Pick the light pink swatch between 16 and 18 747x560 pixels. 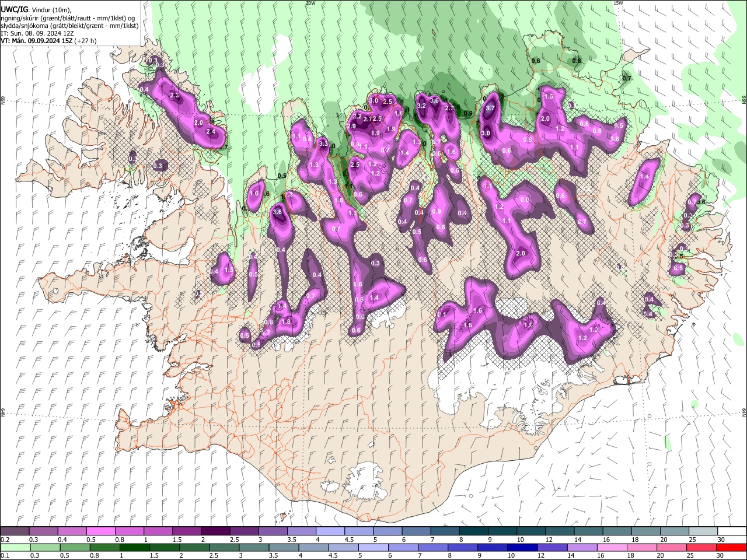pos(612,547)
